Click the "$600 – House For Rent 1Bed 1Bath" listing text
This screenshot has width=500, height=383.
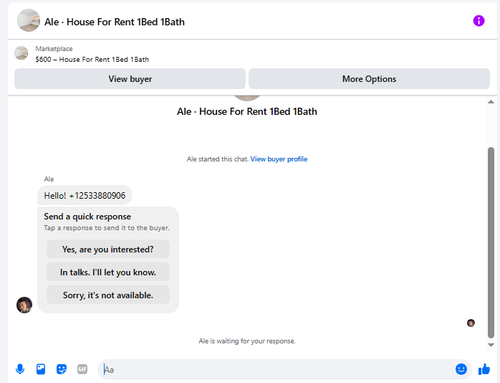(x=92, y=59)
